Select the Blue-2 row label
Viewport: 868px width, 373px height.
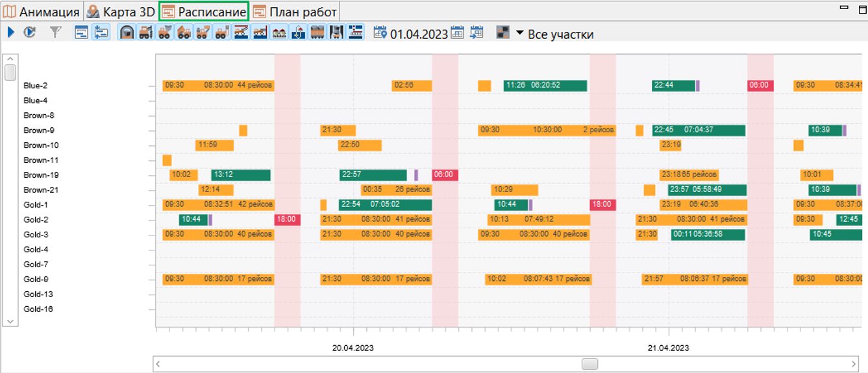pyautogui.click(x=36, y=86)
